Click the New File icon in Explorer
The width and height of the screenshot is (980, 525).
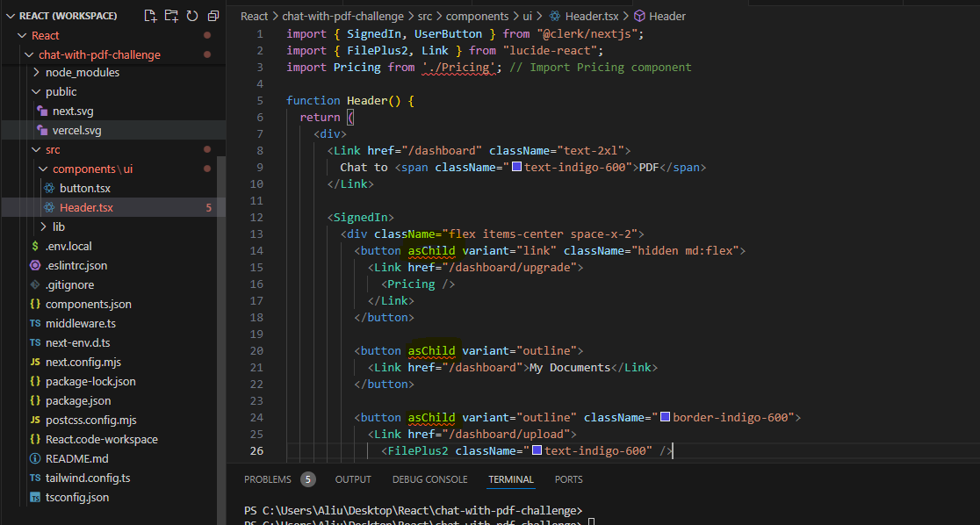[149, 15]
